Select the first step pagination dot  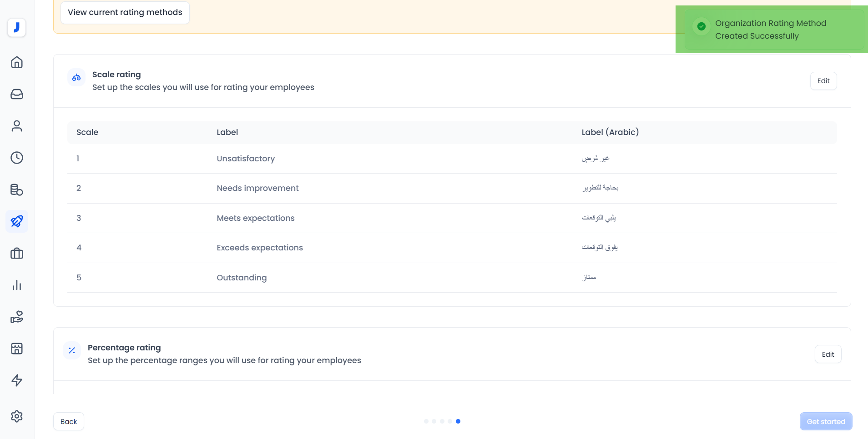(x=426, y=421)
